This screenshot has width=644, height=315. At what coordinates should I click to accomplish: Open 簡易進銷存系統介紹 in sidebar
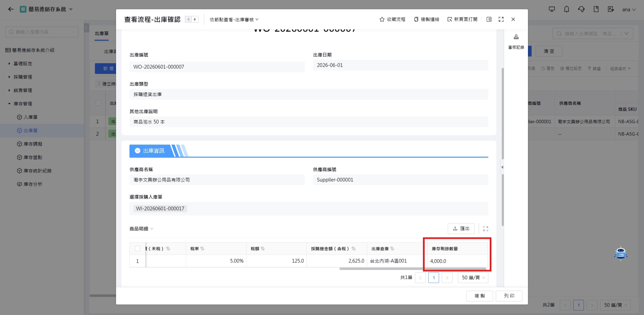[x=30, y=50]
